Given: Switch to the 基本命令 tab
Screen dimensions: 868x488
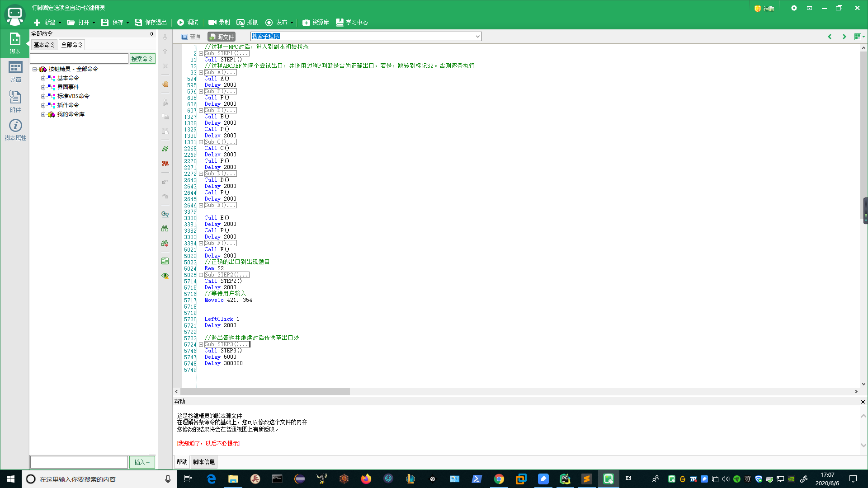Looking at the screenshot, I should [44, 45].
